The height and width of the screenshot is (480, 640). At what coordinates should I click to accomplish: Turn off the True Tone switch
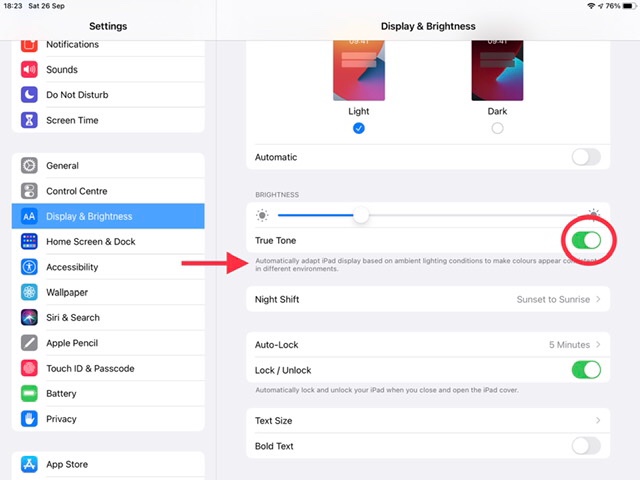pyautogui.click(x=585, y=240)
